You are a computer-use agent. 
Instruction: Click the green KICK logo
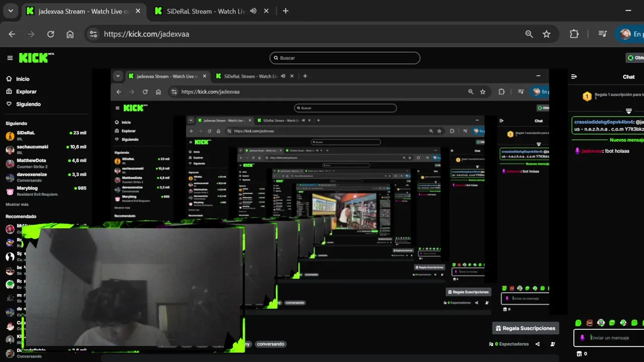click(36, 58)
